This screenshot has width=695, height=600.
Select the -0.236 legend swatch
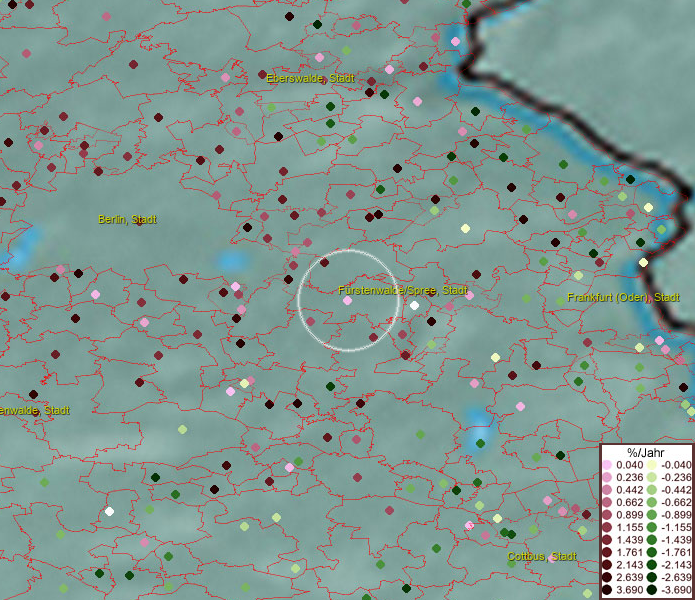coord(652,477)
